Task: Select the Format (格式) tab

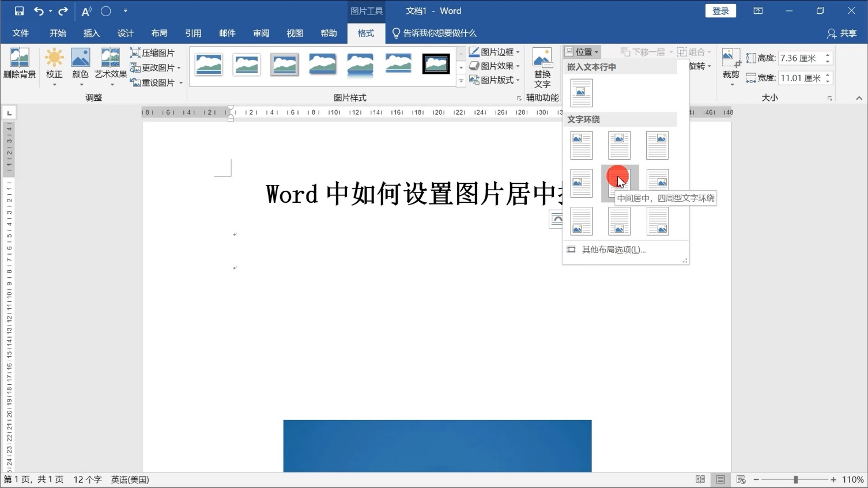Action: (366, 33)
